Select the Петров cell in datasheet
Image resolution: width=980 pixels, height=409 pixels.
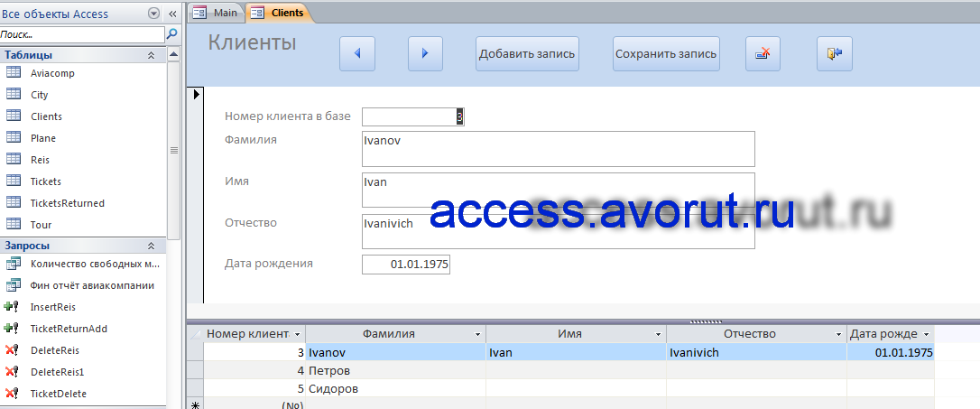[x=395, y=371]
